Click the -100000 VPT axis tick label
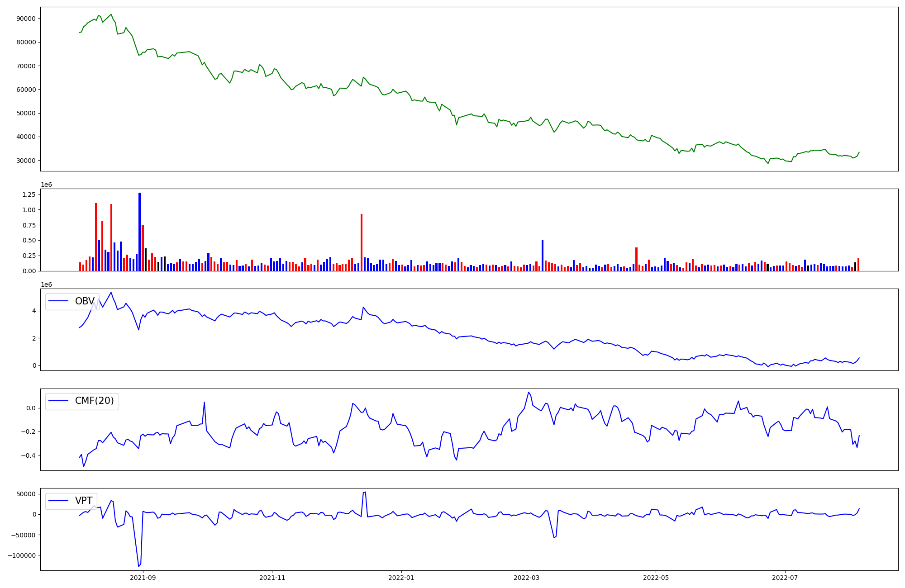Viewport: 905px width, 588px height. pyautogui.click(x=22, y=555)
